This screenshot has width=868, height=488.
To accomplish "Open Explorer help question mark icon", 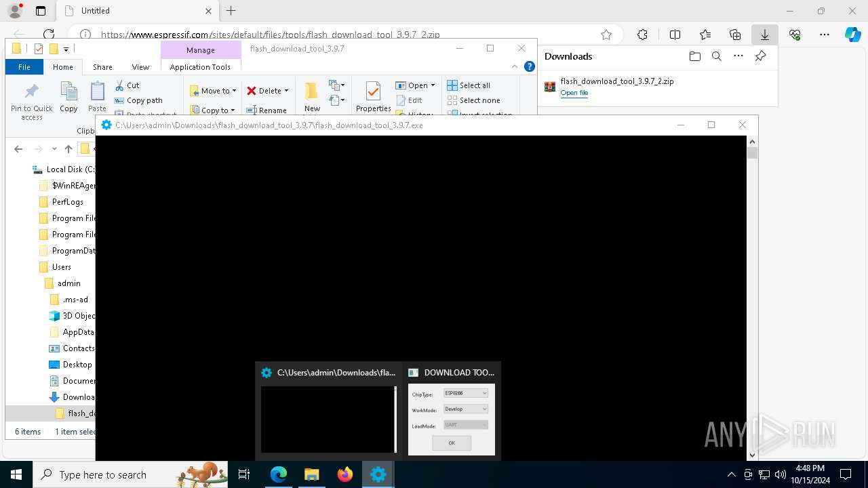I will coord(530,66).
